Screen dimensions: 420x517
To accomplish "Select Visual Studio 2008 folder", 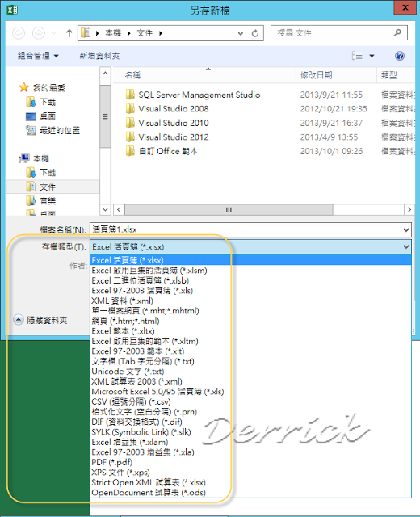I will [174, 109].
